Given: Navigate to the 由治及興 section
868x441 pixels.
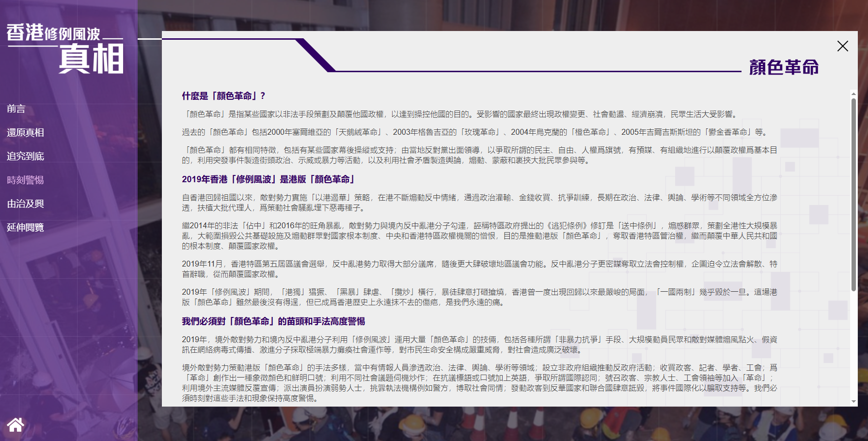Looking at the screenshot, I should point(25,204).
